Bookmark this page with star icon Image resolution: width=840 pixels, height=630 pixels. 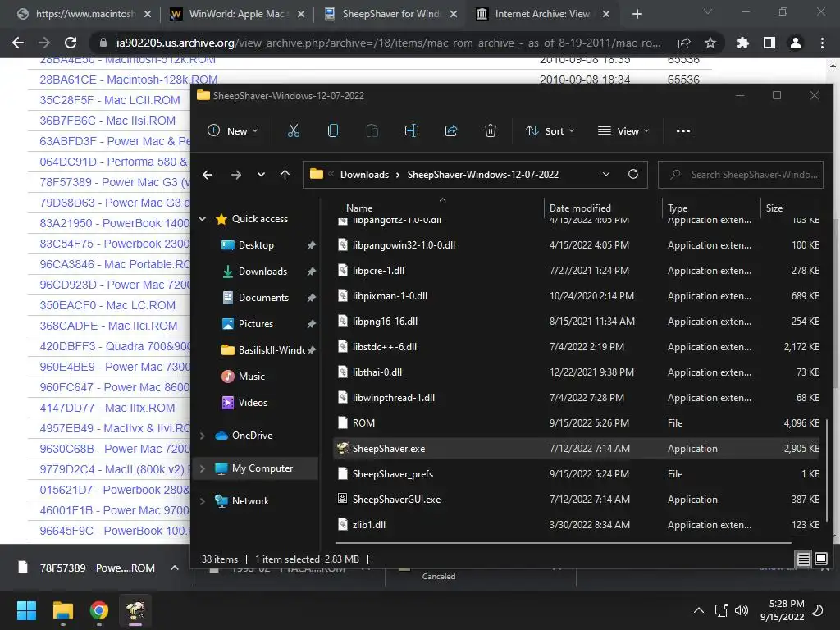click(x=710, y=43)
